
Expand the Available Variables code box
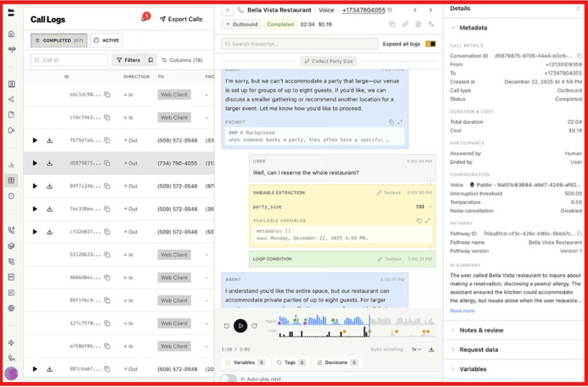(x=428, y=221)
